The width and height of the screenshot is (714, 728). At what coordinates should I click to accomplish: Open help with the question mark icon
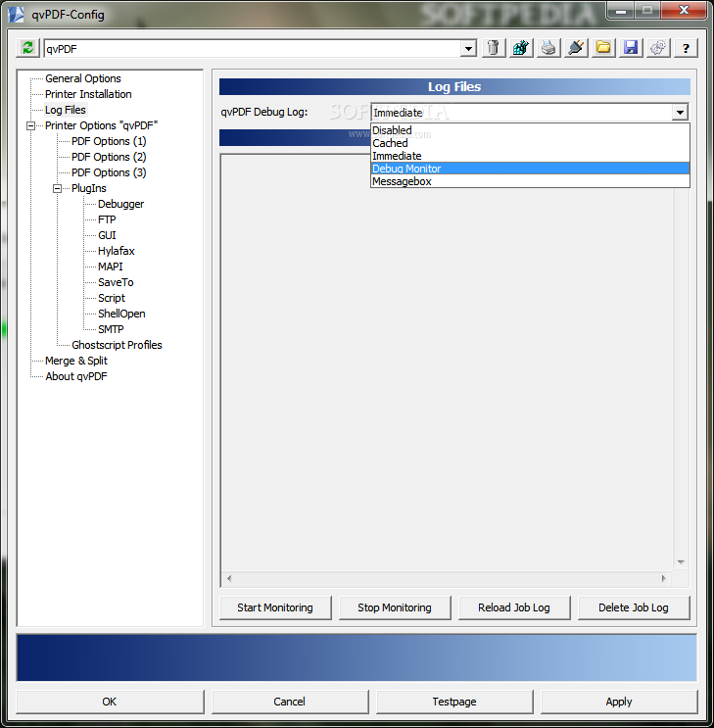(x=686, y=48)
